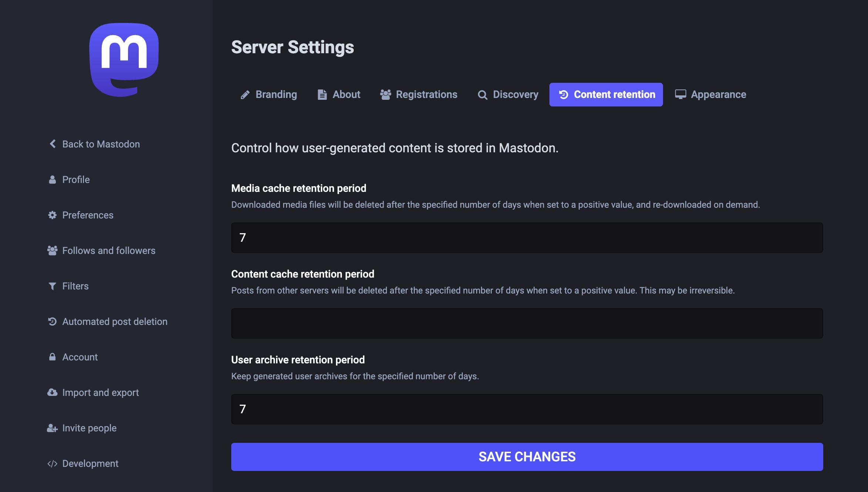Click the Profile person icon
The height and width of the screenshot is (492, 868).
(53, 180)
